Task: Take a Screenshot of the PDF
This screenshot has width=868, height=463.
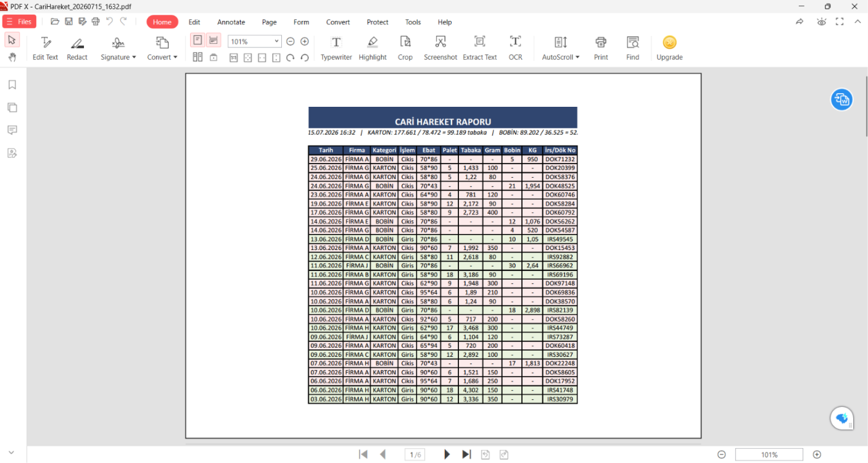Action: pos(440,49)
